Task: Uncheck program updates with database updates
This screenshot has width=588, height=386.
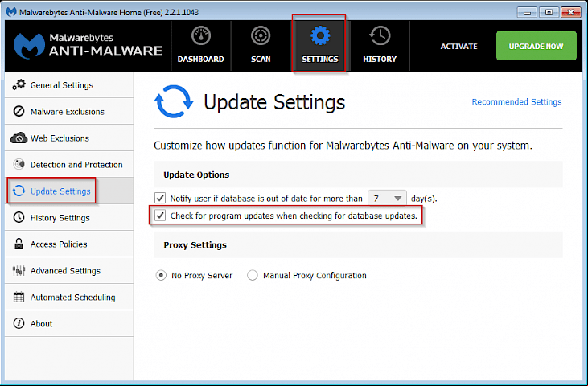Action: click(160, 216)
